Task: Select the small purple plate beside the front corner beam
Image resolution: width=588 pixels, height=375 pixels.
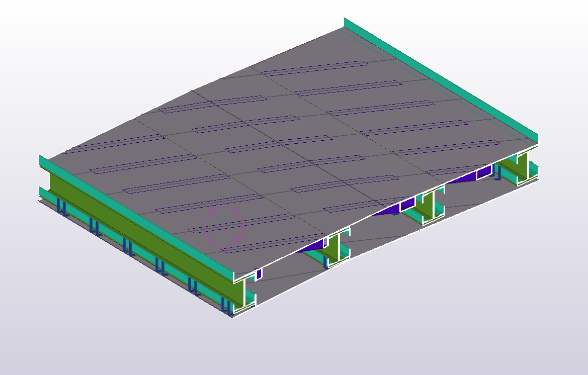Action: click(259, 274)
